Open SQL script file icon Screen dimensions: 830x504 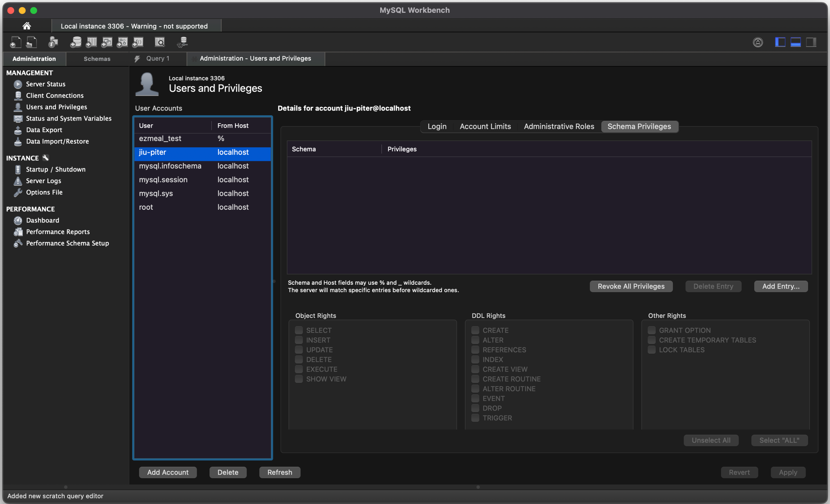click(31, 42)
